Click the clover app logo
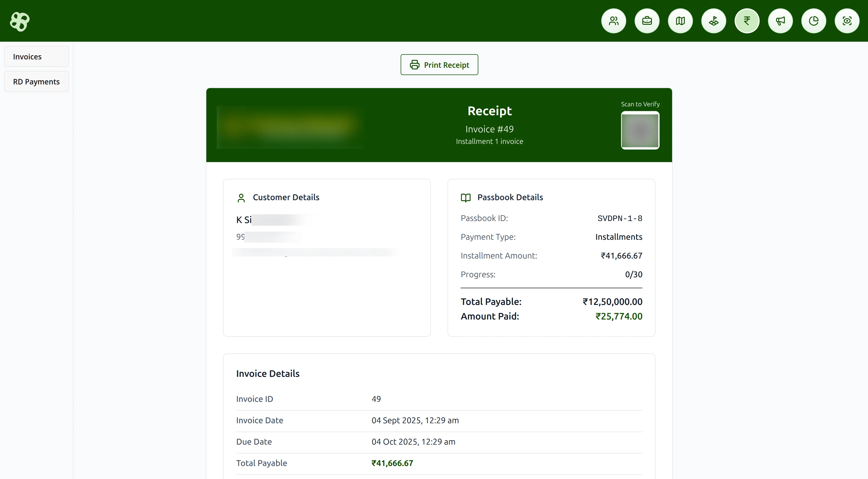 click(20, 21)
